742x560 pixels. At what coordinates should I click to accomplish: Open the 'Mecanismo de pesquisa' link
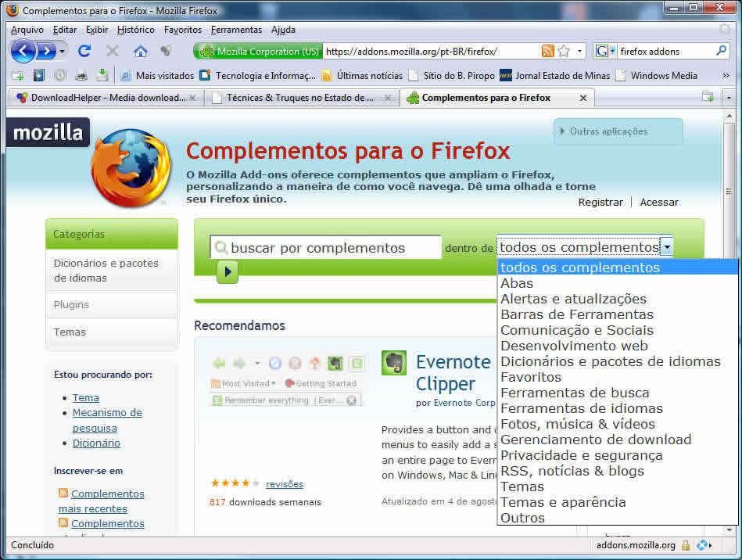tap(107, 420)
